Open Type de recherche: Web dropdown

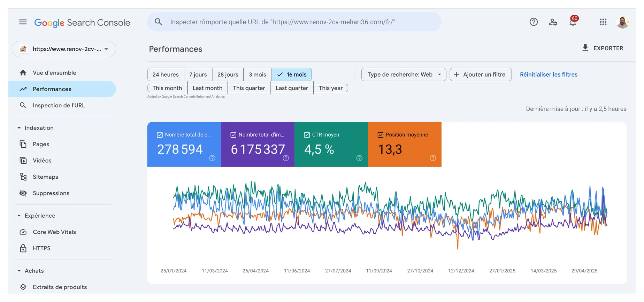pos(404,75)
